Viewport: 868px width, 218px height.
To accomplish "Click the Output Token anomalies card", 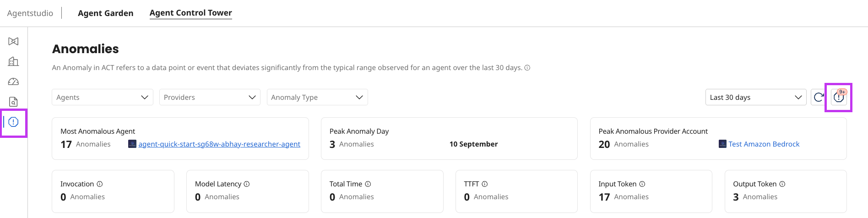I will pos(785,191).
